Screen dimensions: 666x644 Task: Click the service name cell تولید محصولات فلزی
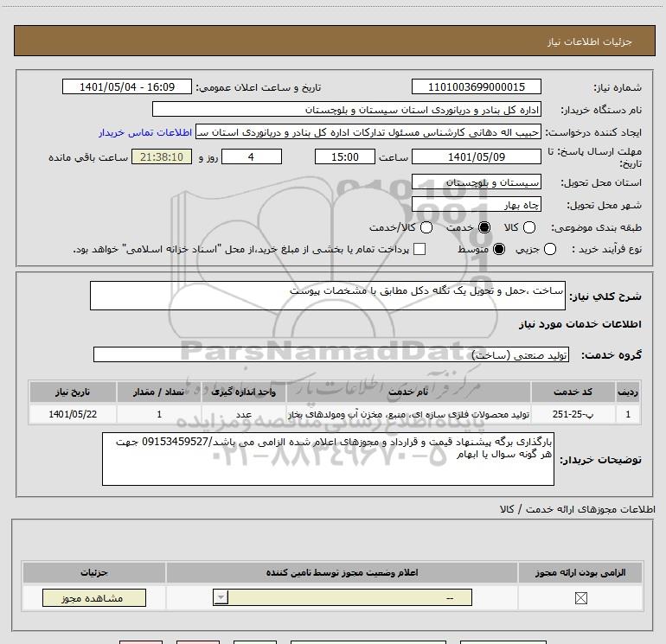[408, 414]
